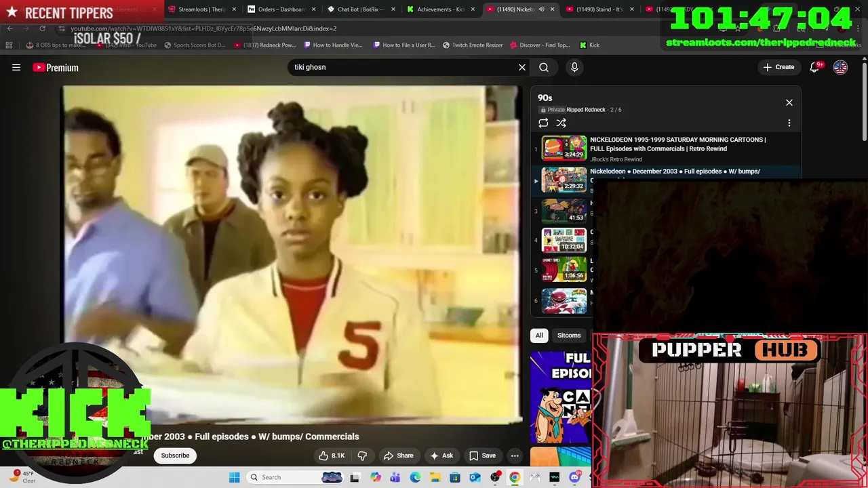The width and height of the screenshot is (868, 488).
Task: Open Microsoft Store from the taskbar
Action: coord(455,477)
